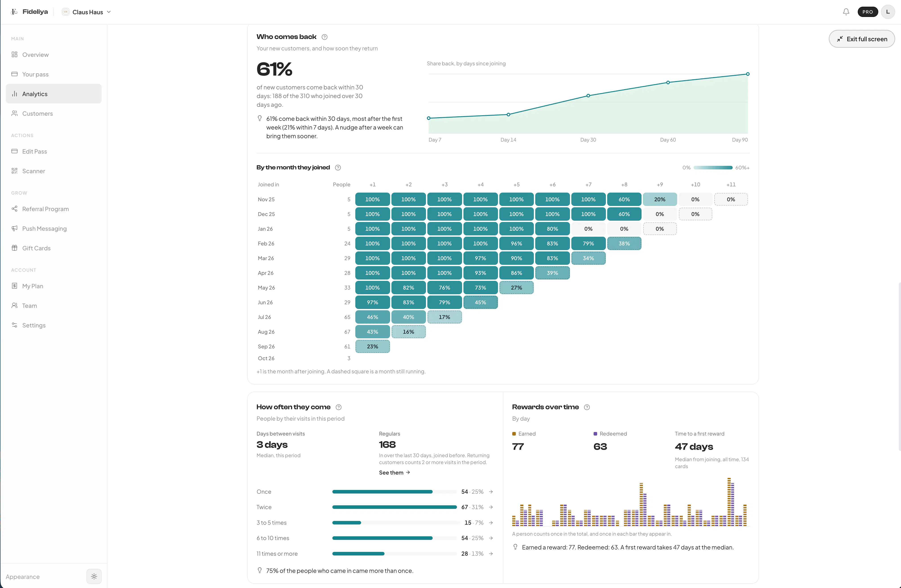The width and height of the screenshot is (901, 588).
Task: Open the user avatar L
Action: [888, 12]
